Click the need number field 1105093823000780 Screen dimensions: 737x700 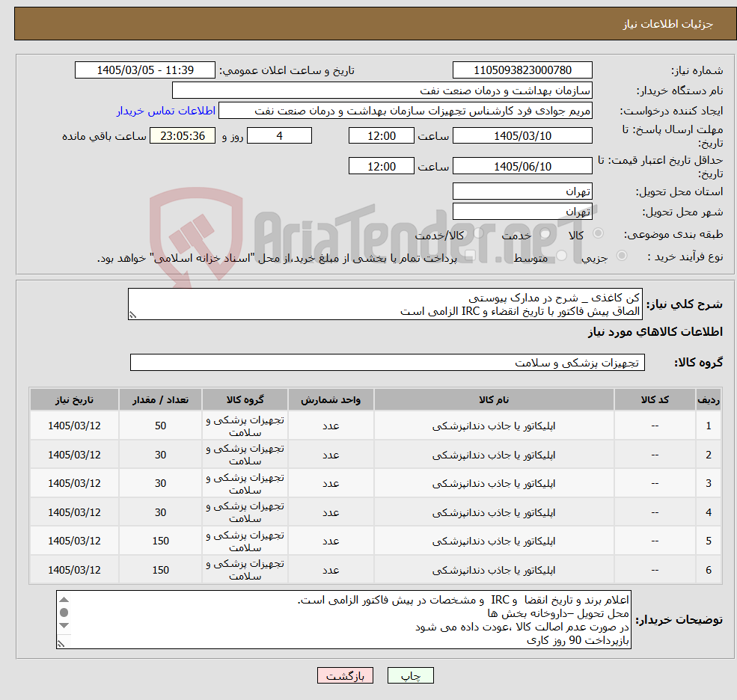pyautogui.click(x=522, y=70)
